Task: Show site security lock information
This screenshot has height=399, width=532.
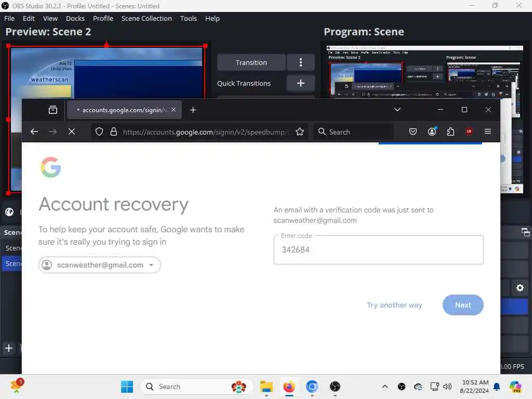Action: pos(114,131)
